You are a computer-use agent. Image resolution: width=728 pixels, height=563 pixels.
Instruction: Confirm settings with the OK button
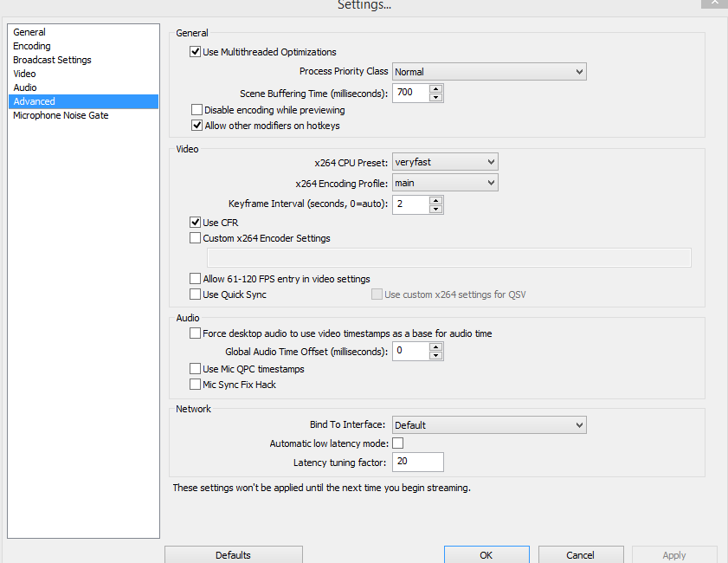click(486, 554)
